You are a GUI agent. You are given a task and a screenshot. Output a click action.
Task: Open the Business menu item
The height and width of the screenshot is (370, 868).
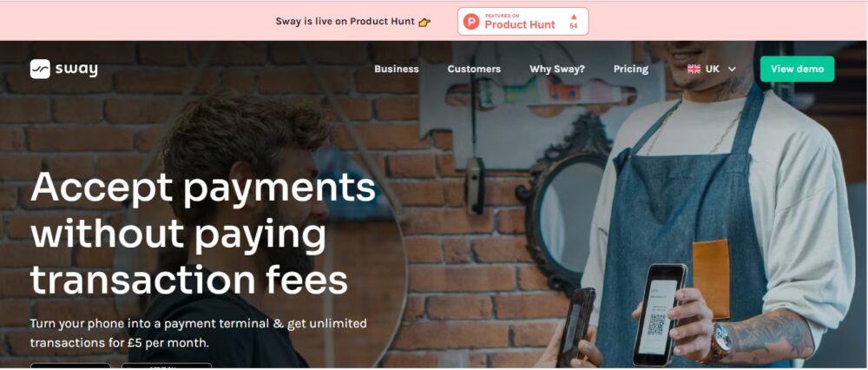point(397,69)
